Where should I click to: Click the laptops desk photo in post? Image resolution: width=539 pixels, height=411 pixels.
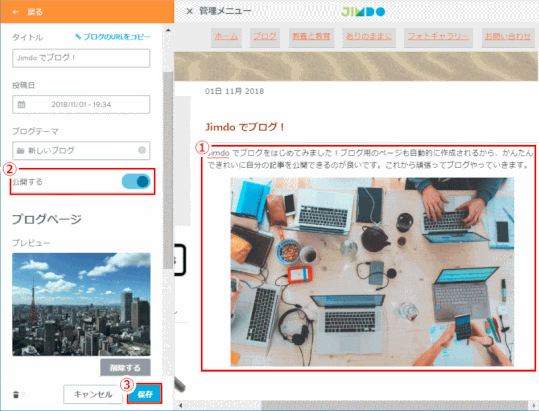[x=372, y=271]
